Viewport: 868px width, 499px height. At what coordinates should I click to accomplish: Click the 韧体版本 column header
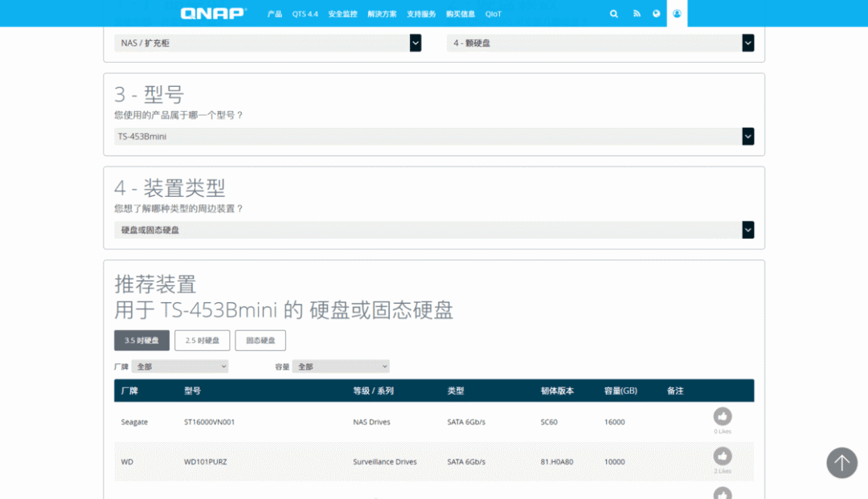[x=558, y=391]
